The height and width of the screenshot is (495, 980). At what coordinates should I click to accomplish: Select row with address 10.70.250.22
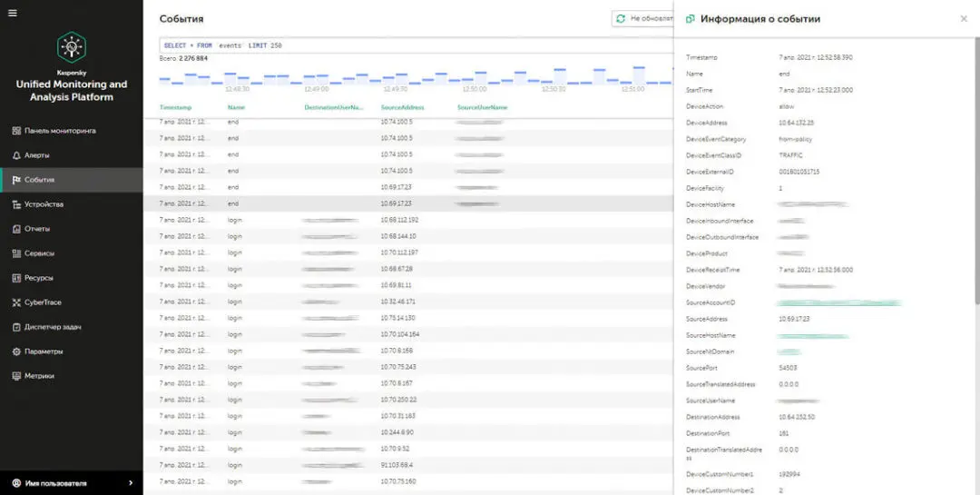[x=408, y=400]
